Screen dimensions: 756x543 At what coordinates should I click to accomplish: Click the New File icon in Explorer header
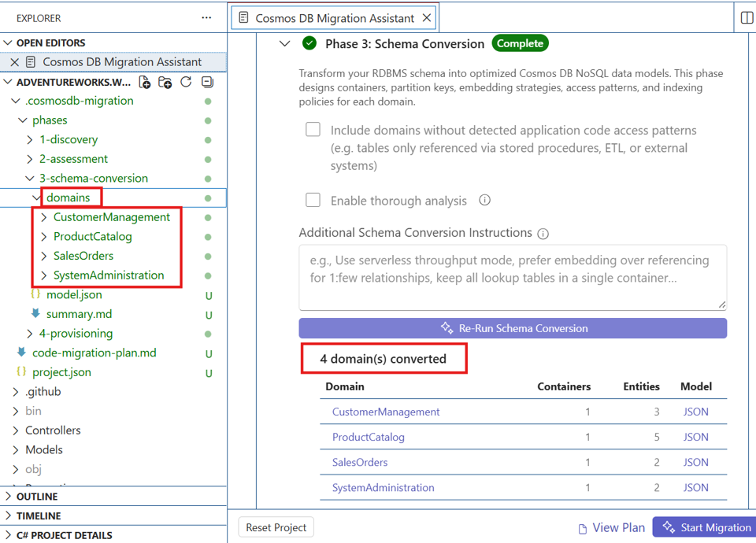pyautogui.click(x=145, y=83)
